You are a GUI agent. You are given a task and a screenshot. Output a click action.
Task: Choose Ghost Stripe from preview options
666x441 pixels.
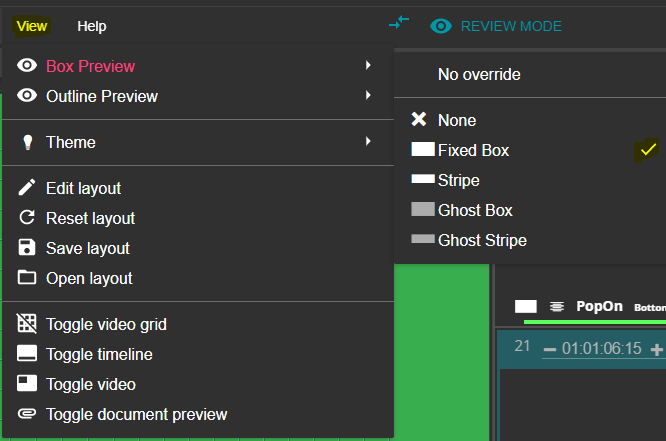tap(482, 240)
